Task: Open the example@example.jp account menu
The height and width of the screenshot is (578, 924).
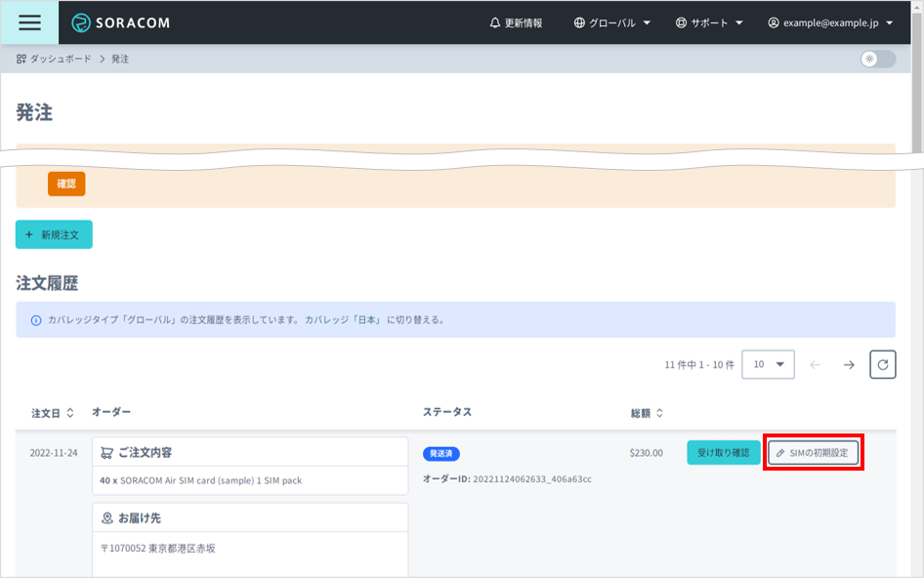Action: (830, 23)
